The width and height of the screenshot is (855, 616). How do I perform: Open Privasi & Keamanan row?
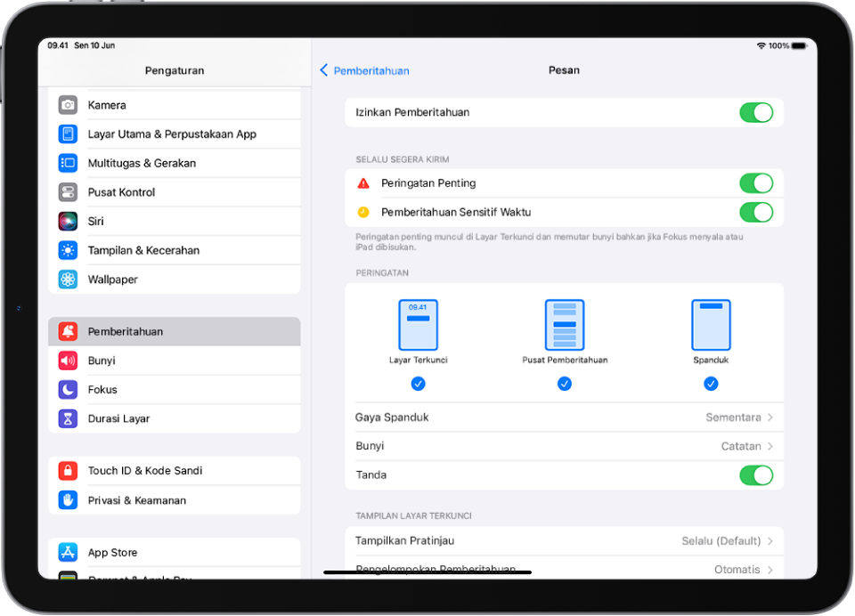point(175,500)
